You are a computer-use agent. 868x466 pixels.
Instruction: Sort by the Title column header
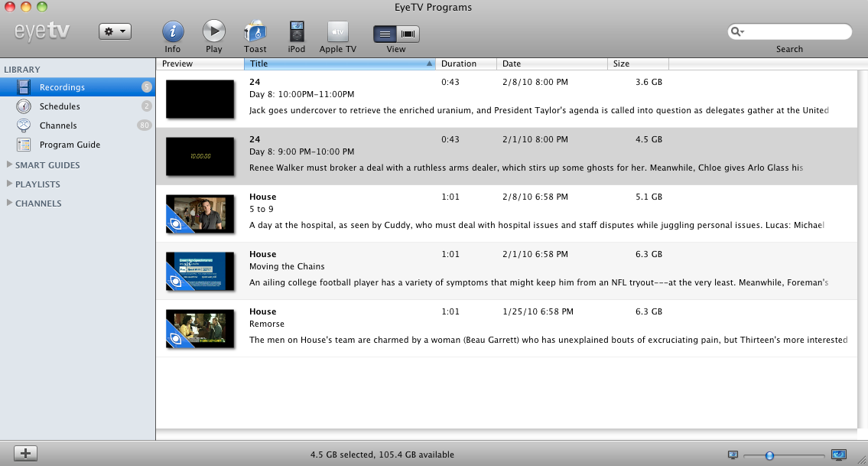click(x=340, y=64)
